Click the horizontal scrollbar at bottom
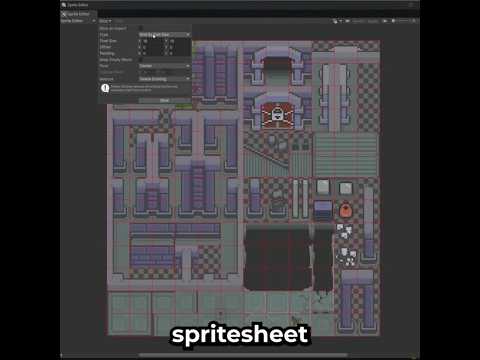This screenshot has height=360, width=480. 243,355
